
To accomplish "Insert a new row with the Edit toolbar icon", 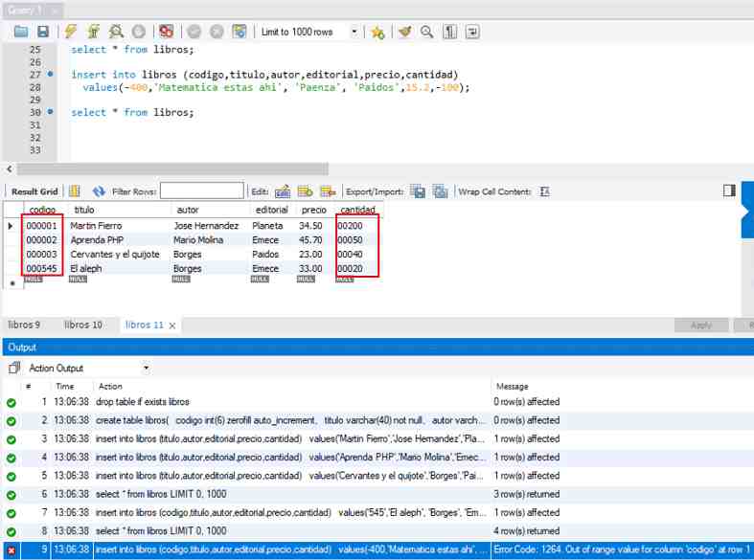I will 305,191.
